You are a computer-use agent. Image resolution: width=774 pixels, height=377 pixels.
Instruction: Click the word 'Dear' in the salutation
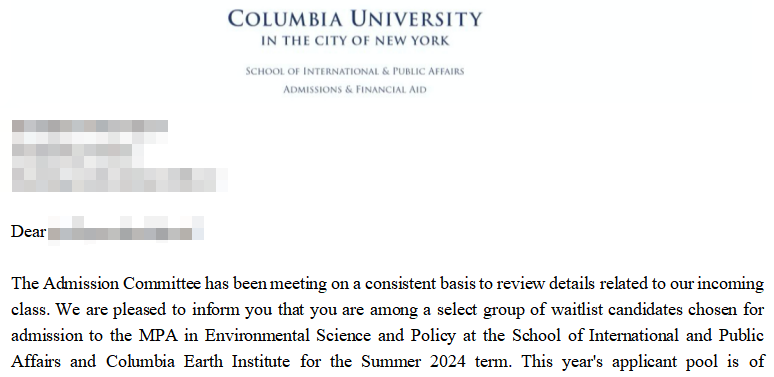tap(29, 231)
